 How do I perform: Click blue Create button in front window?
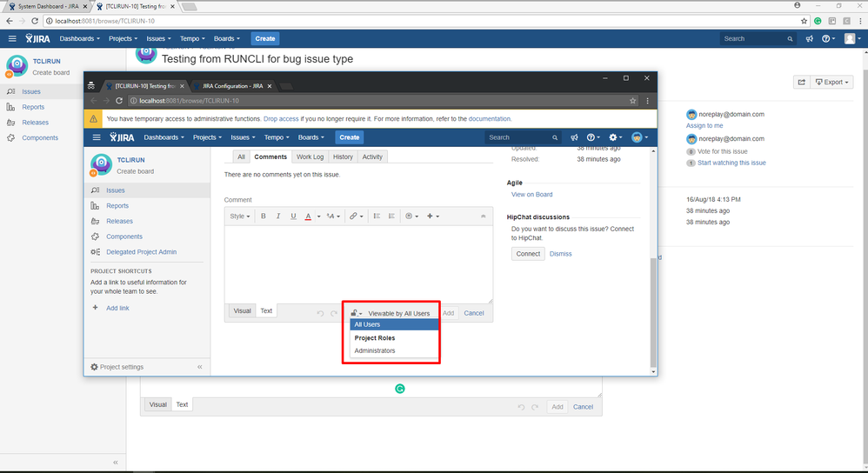350,137
